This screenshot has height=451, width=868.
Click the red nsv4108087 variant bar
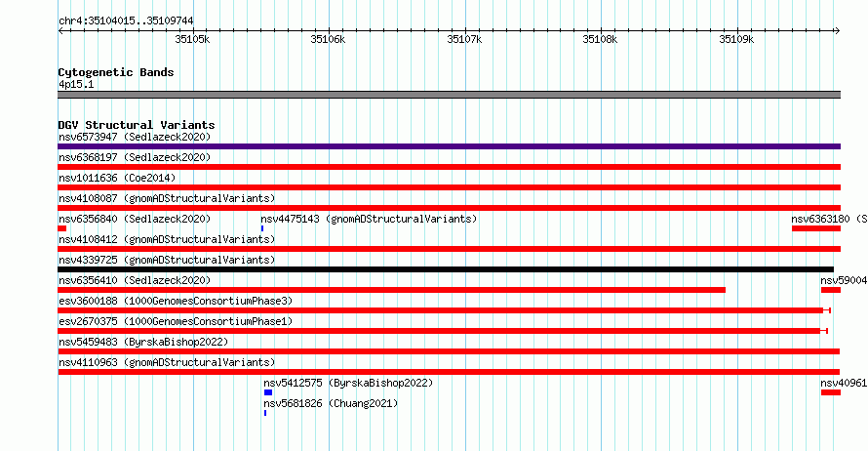(x=449, y=208)
